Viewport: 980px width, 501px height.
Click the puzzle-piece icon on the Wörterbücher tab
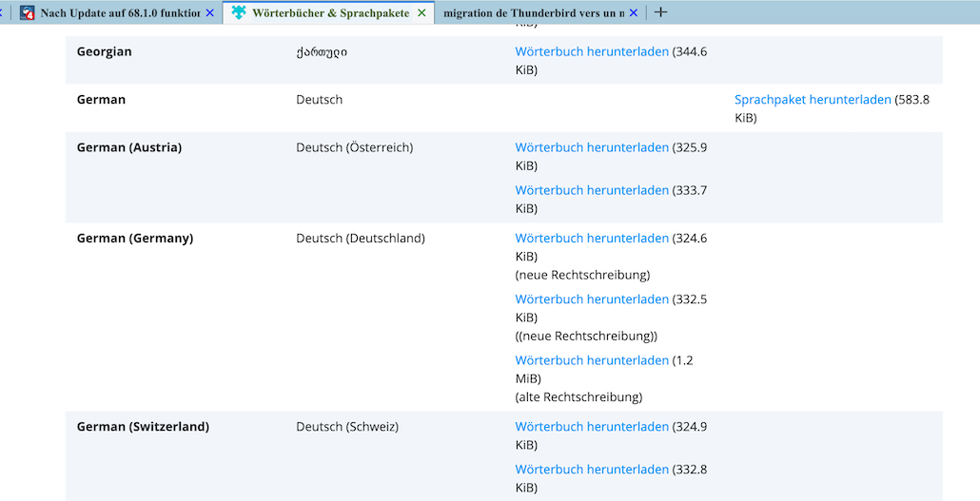tap(239, 13)
